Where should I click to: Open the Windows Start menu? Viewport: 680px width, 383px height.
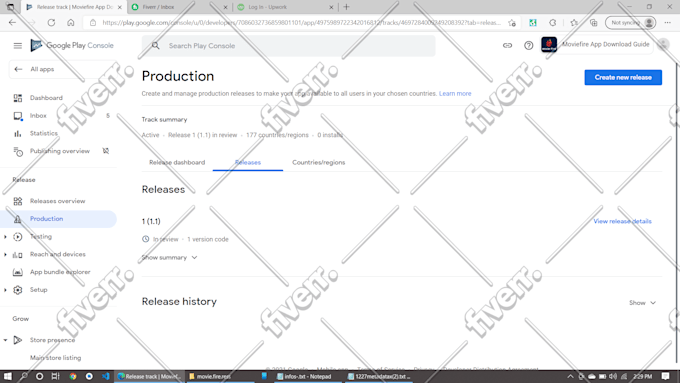[x=7, y=376]
